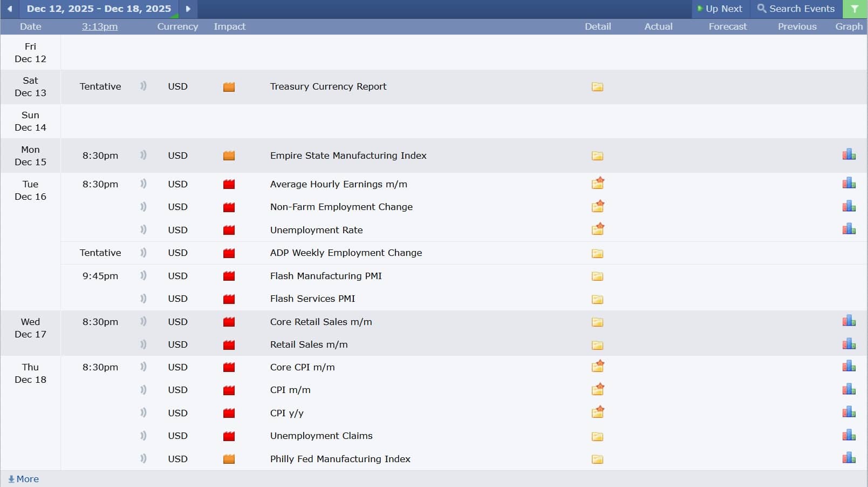Open starred detail folder for Core CPI m/m
Image resolution: width=868 pixels, height=487 pixels.
pos(597,367)
